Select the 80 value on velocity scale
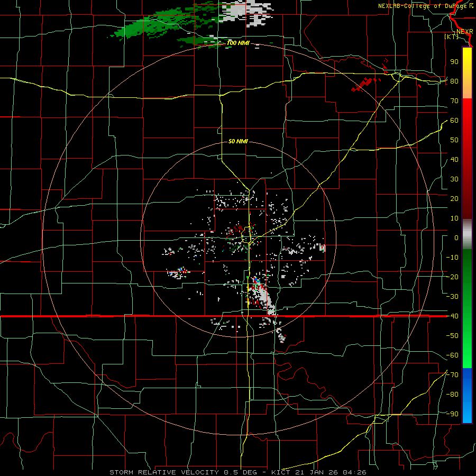Viewport: 476px width, 476px height. 454,81
